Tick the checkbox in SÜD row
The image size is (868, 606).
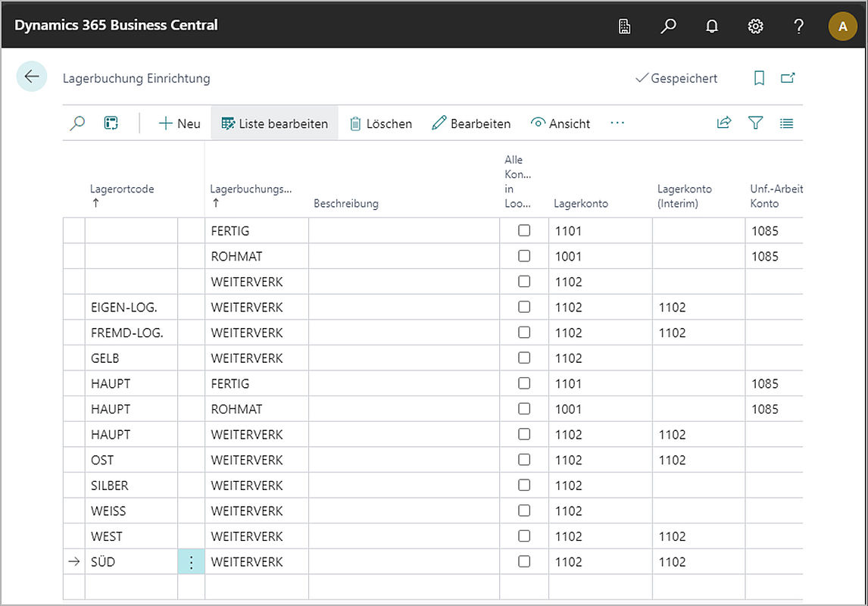pyautogui.click(x=523, y=561)
